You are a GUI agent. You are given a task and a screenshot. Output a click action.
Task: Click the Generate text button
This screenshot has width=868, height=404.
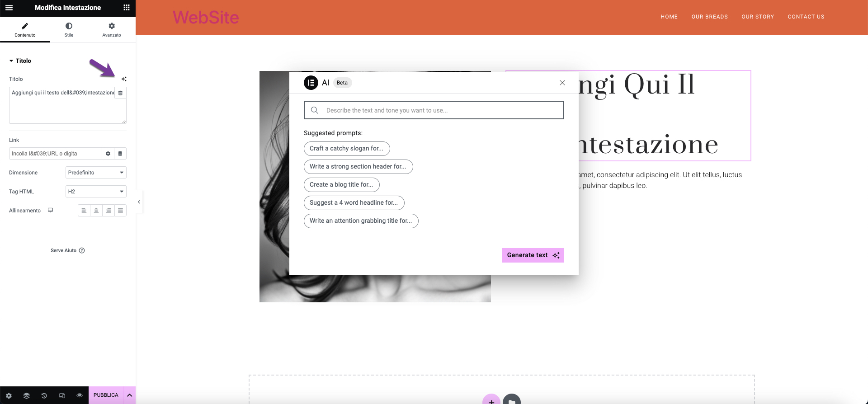[533, 255]
